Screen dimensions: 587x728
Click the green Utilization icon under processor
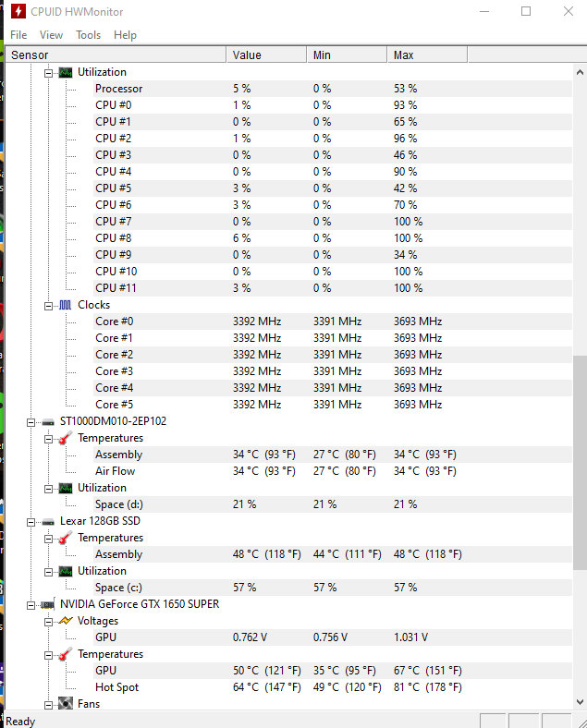pyautogui.click(x=66, y=72)
